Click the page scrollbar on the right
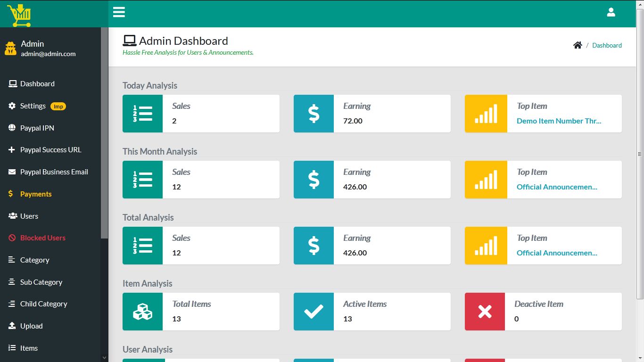644x362 pixels. 640,153
